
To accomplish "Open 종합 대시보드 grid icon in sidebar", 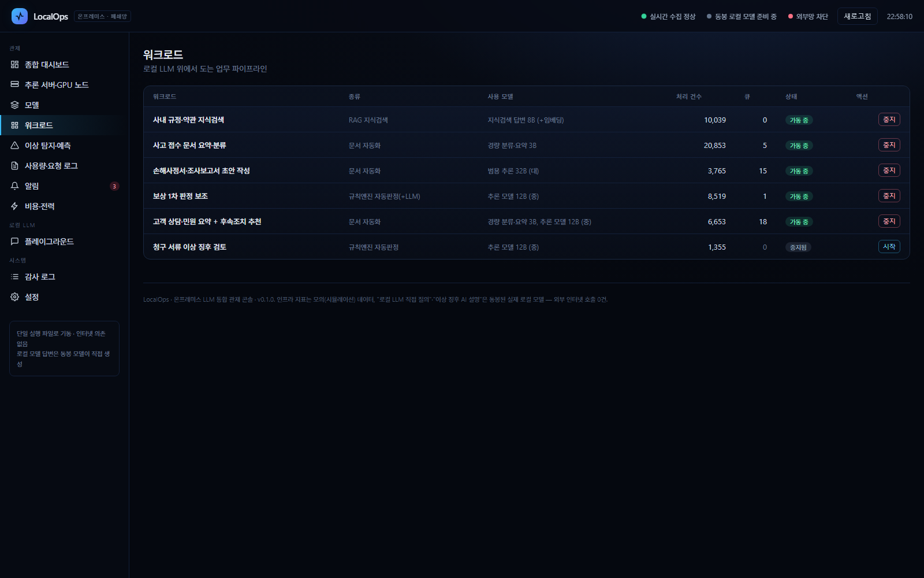I will [x=15, y=65].
